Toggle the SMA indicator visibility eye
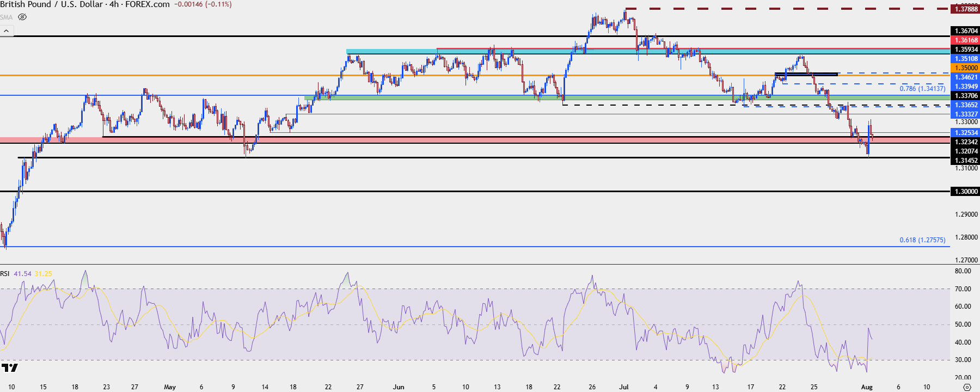The image size is (980, 392). click(22, 17)
